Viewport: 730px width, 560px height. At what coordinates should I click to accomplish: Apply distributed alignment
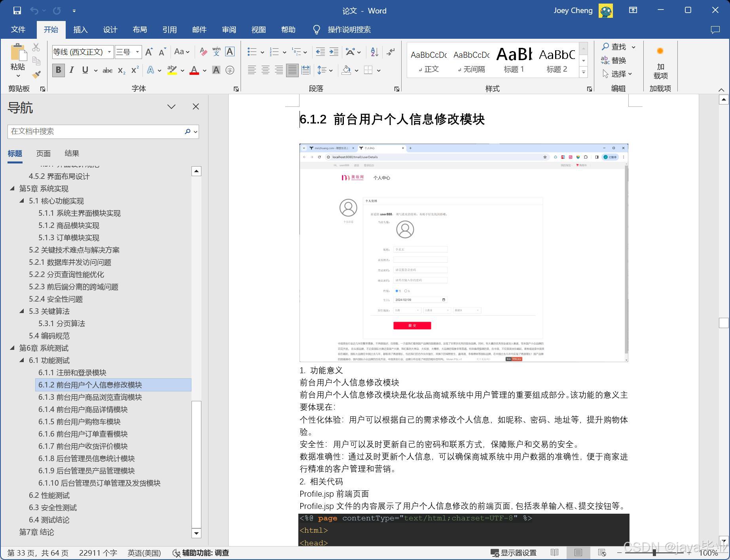pos(306,70)
